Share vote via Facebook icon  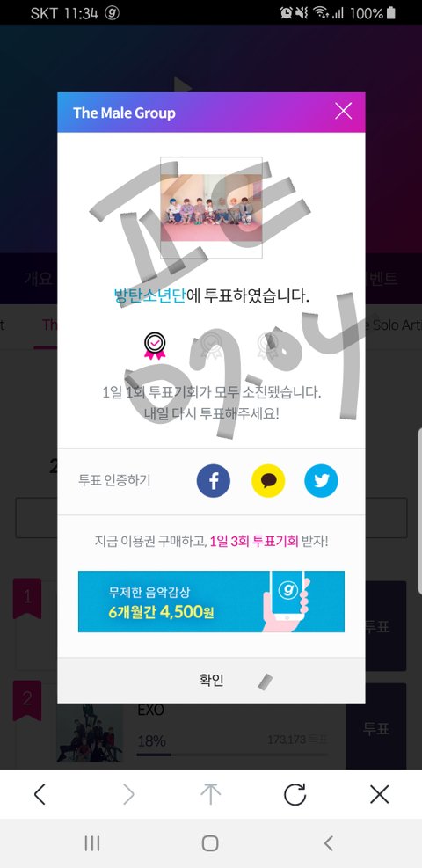pos(213,480)
